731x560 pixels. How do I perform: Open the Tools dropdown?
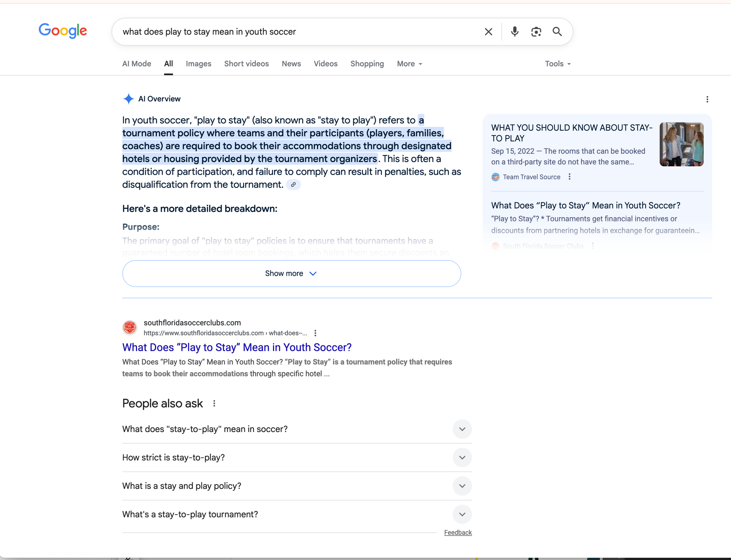558,64
